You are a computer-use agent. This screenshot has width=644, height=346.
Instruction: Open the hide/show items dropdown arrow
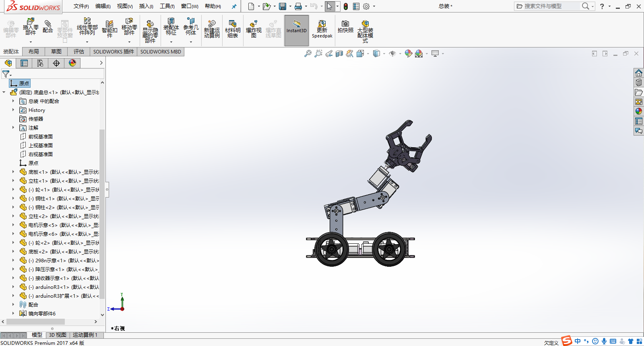point(400,54)
